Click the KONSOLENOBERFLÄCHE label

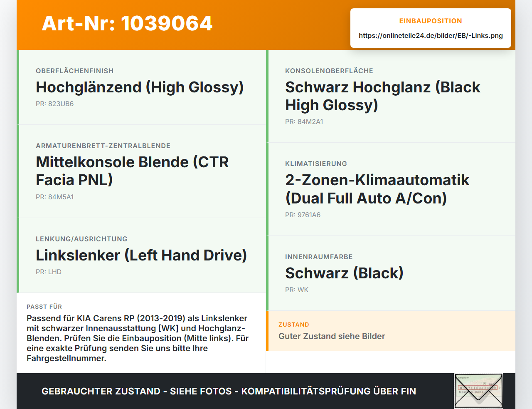pyautogui.click(x=329, y=71)
